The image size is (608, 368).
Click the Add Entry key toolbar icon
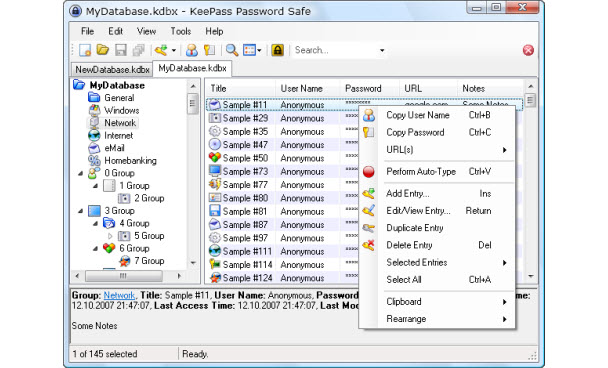point(161,50)
